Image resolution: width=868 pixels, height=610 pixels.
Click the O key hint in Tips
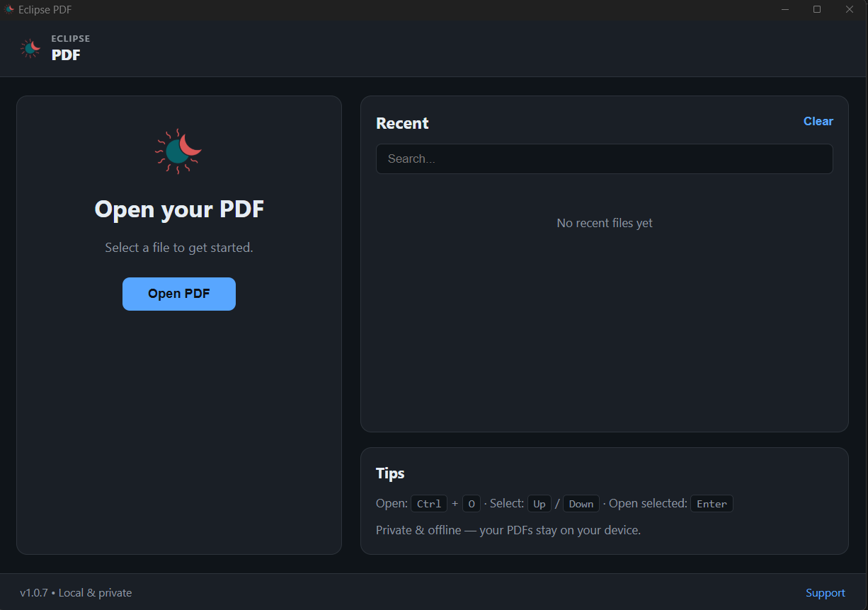(x=472, y=504)
